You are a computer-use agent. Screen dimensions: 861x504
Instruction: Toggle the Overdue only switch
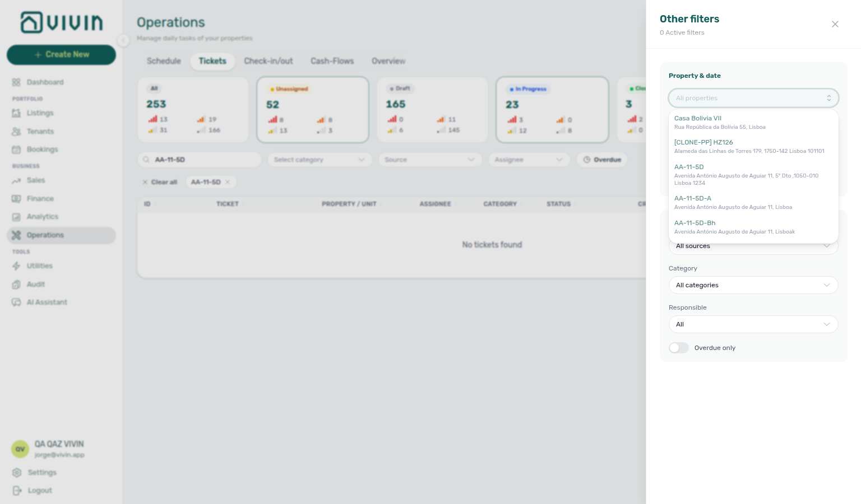click(678, 348)
